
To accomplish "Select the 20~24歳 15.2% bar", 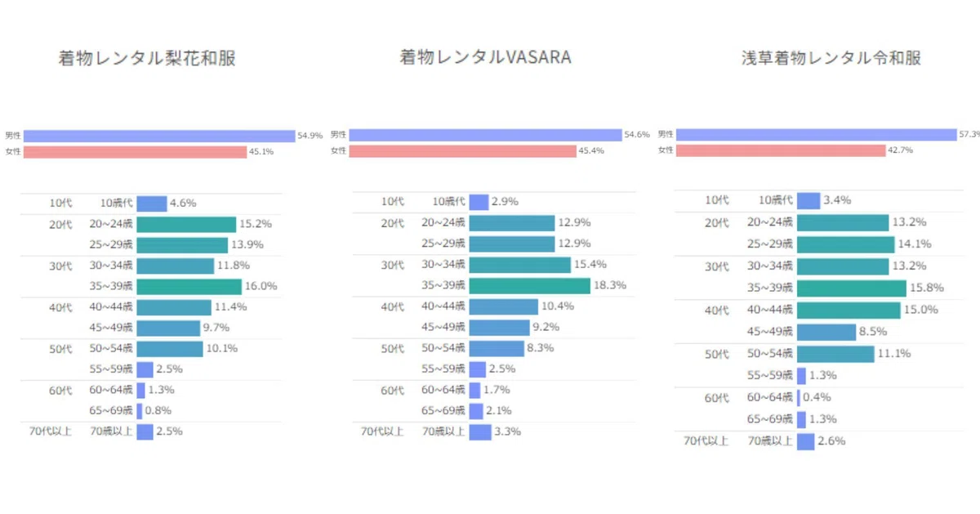I will coord(186,224).
